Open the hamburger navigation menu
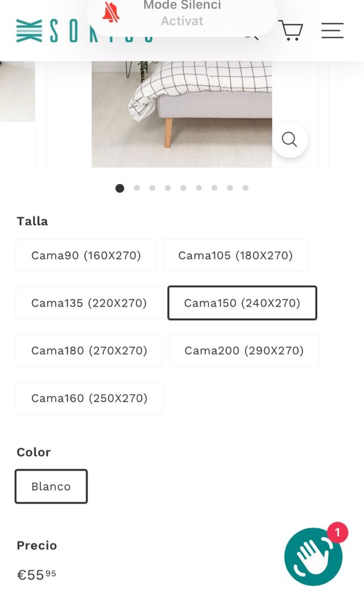This screenshot has width=364, height=597. (x=332, y=30)
